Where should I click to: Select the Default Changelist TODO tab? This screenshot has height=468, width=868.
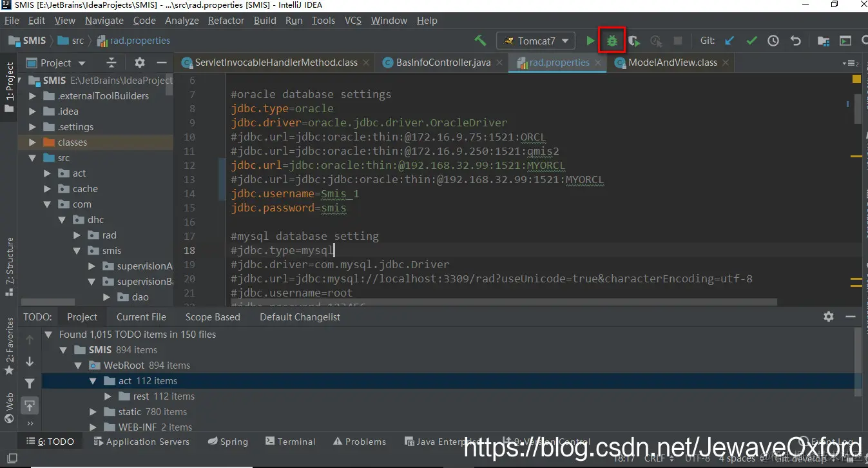pos(300,317)
